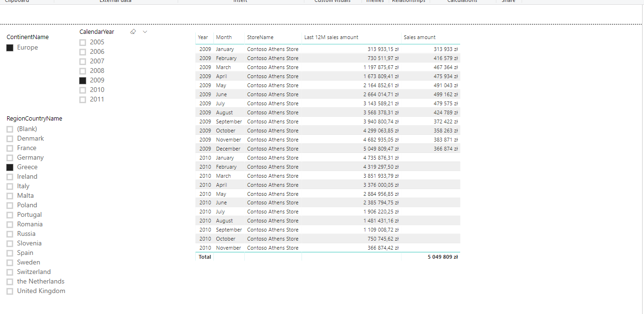Select the ContinentName slicer title
The width and height of the screenshot is (644, 314).
[x=28, y=37]
